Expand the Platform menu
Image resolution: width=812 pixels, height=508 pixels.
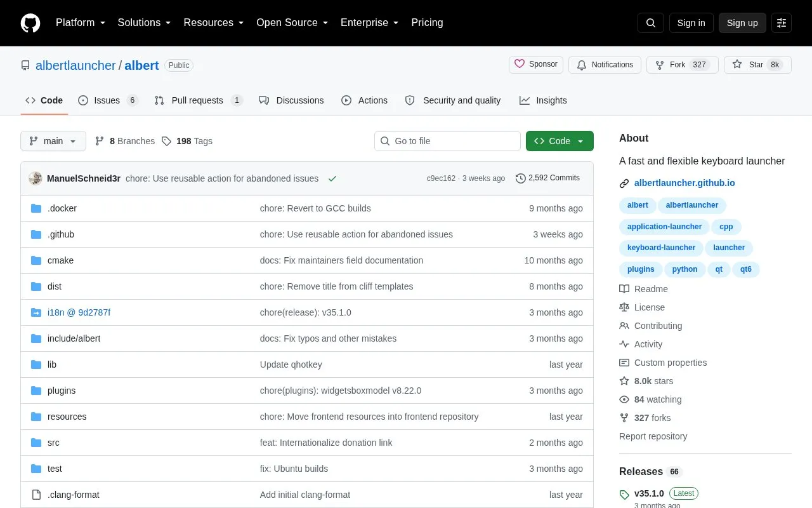[x=81, y=23]
